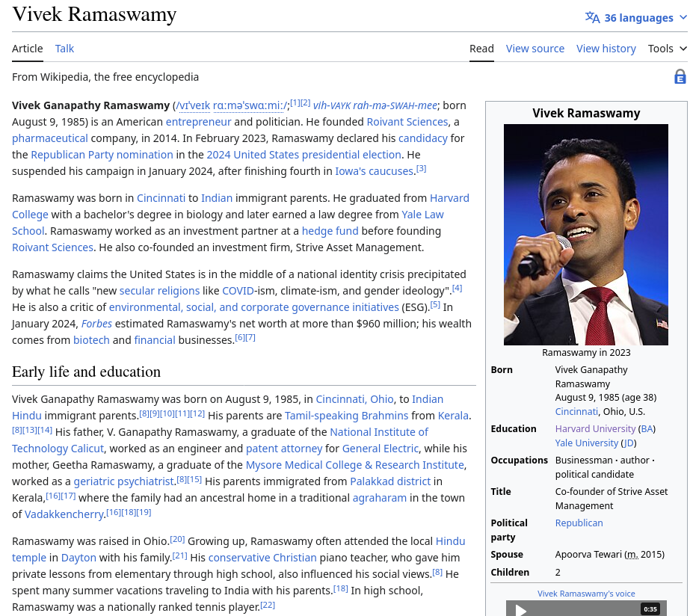Click the COVID link

pos(238,291)
